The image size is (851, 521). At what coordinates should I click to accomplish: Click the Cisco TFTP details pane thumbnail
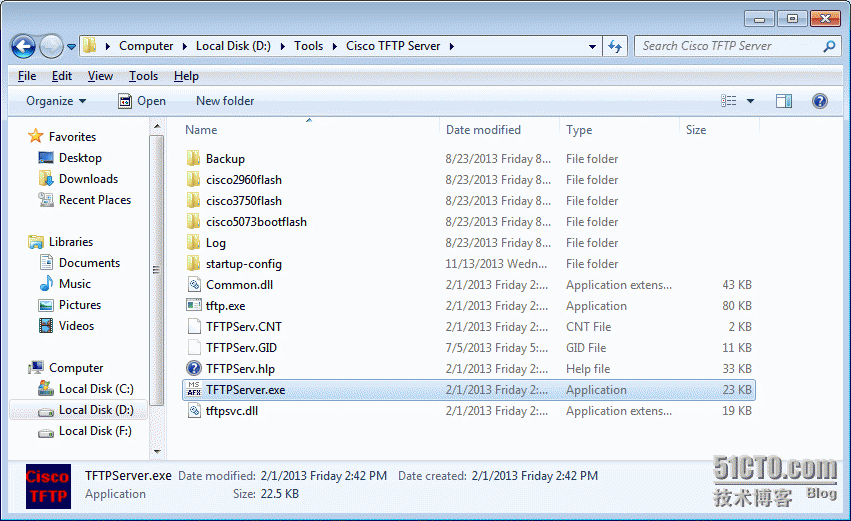(48, 486)
